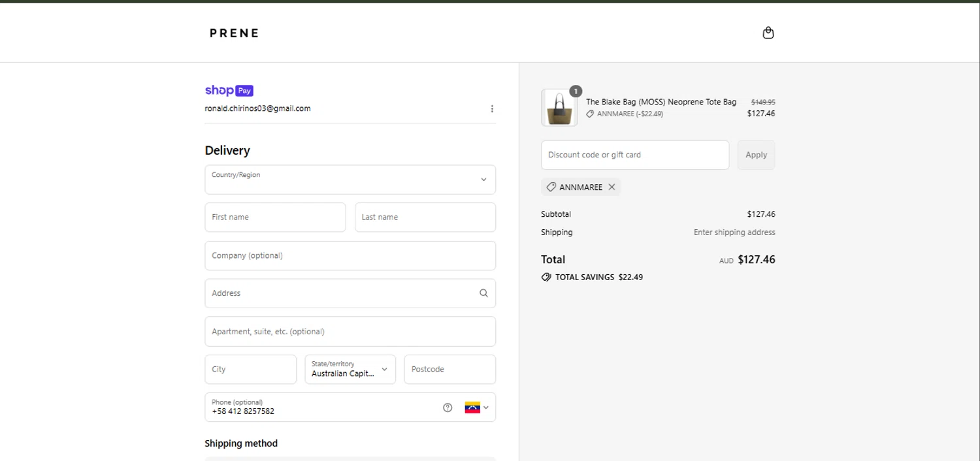The height and width of the screenshot is (461, 980).
Task: Click the phone help question mark icon
Action: point(448,407)
